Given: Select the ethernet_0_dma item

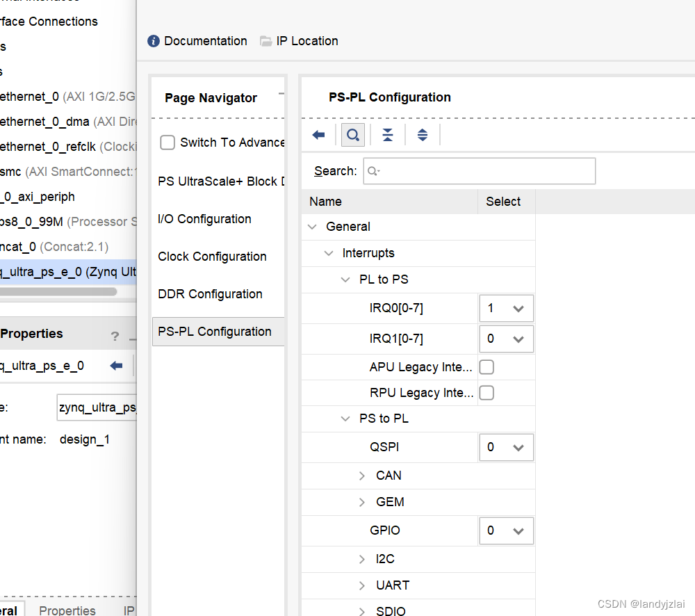Looking at the screenshot, I should tap(68, 122).
